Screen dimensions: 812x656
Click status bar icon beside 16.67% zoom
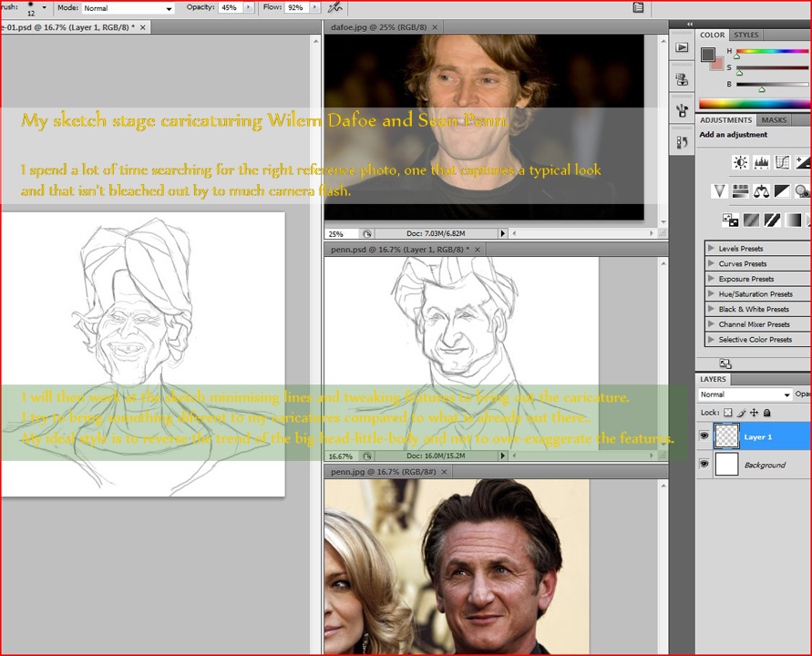click(366, 456)
